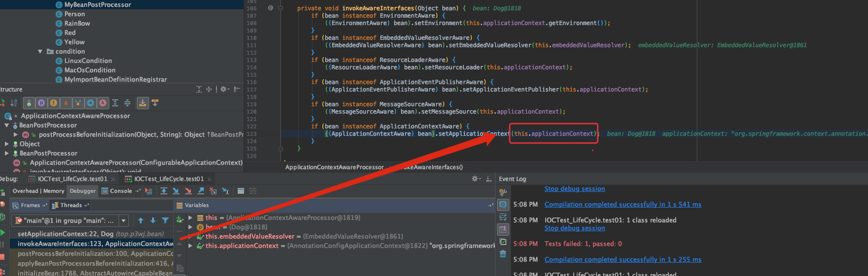Switch to second IOCTest_LifeCycle.test01 debug tab
The image size is (868, 276).
[x=168, y=179]
